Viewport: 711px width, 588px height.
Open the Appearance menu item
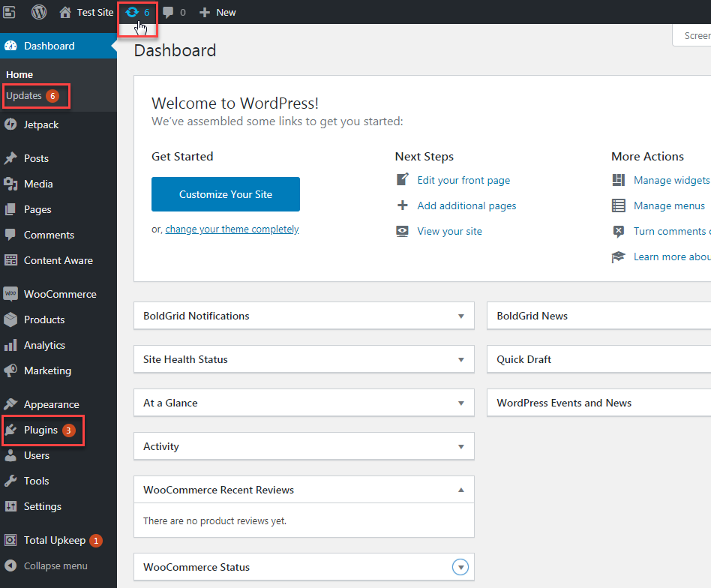pos(51,404)
